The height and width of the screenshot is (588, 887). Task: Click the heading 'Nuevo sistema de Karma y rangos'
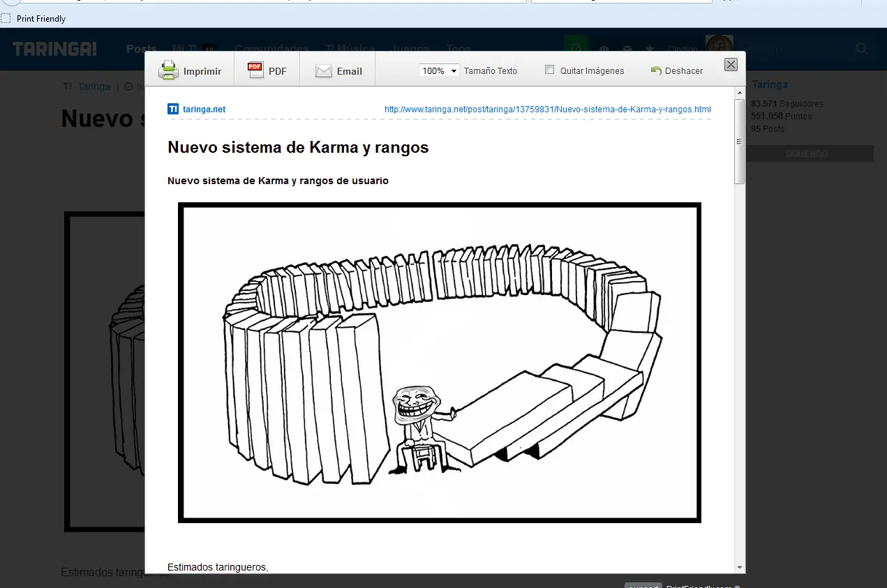298,147
